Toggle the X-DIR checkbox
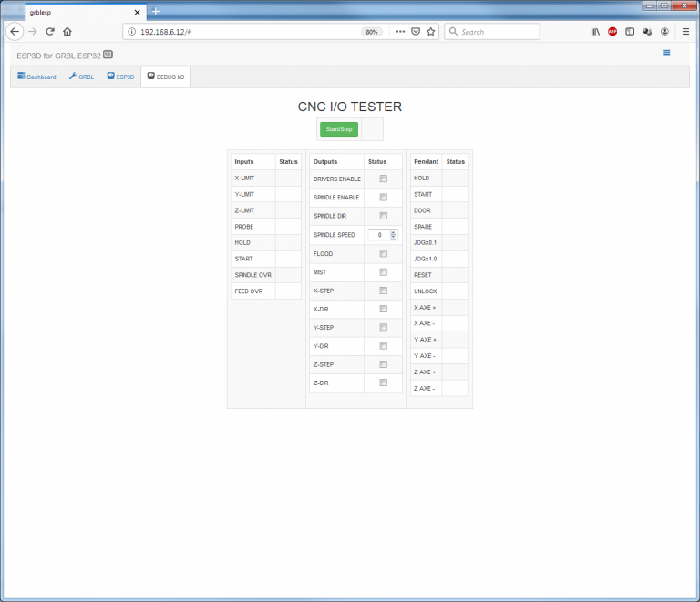 tap(383, 309)
